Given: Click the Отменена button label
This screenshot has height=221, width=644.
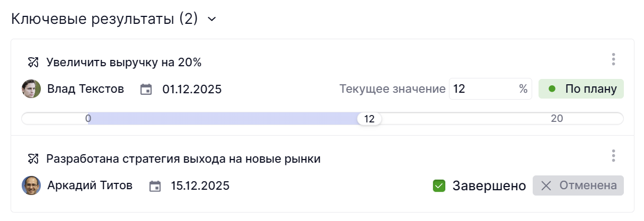Looking at the screenshot, I should [x=588, y=185].
